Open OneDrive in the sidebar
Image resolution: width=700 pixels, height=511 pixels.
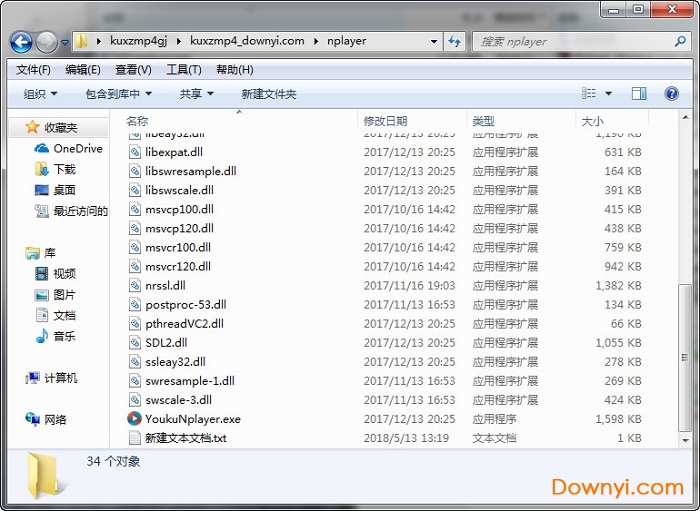pyautogui.click(x=78, y=148)
